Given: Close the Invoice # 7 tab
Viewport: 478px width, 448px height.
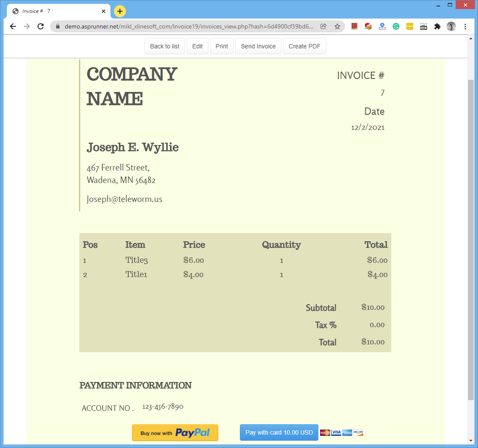Looking at the screenshot, I should (x=104, y=11).
